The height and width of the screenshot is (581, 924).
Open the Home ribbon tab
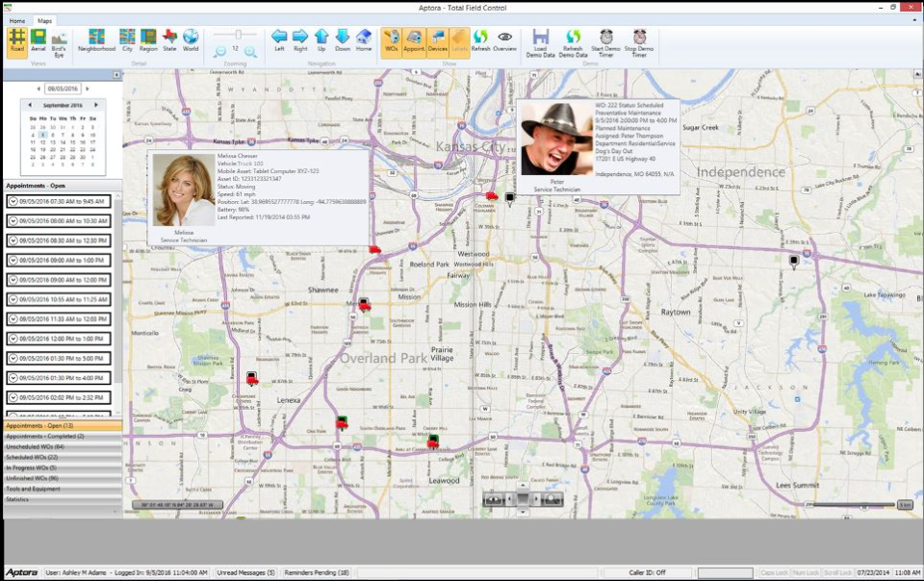point(17,20)
